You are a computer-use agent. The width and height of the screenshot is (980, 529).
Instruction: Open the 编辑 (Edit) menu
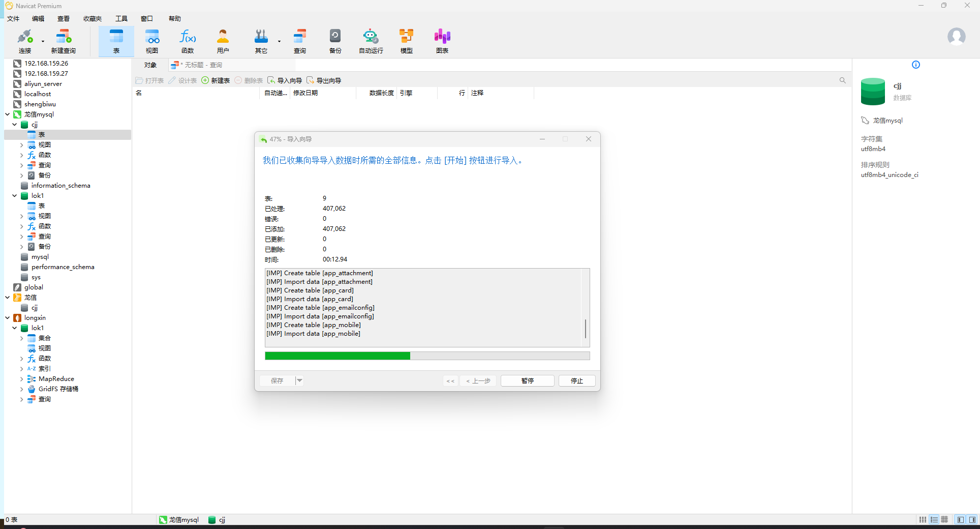pyautogui.click(x=38, y=19)
